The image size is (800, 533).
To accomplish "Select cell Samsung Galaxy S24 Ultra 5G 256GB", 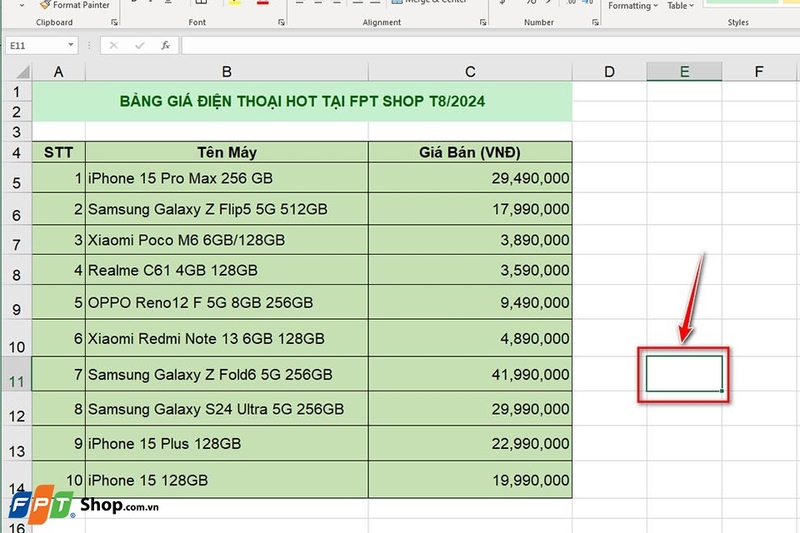I will (227, 409).
